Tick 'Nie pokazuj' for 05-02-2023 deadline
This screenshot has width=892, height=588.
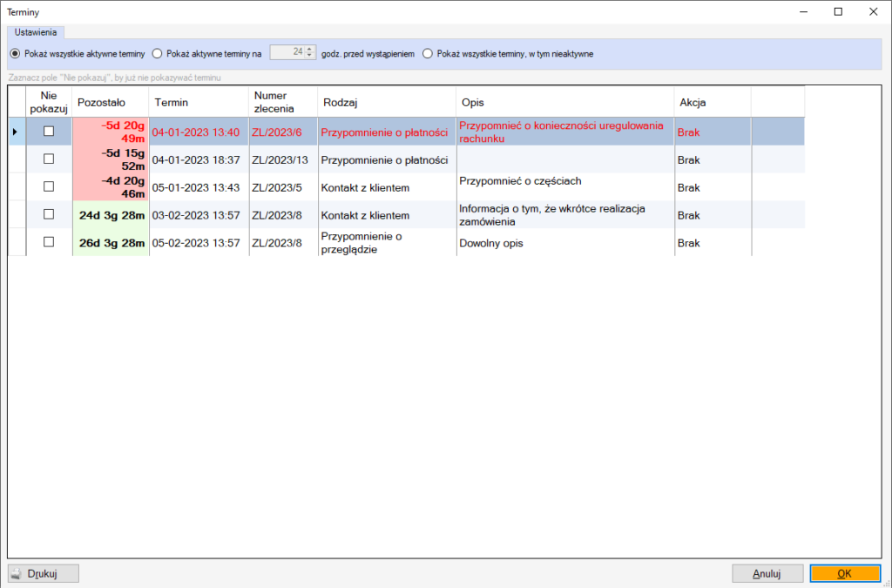49,242
